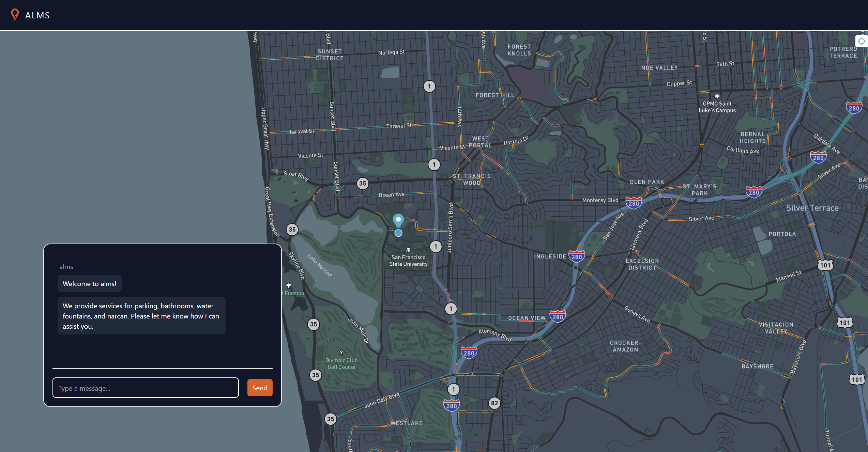This screenshot has width=868, height=452.
Task: Click the alms chat header label
Action: pyautogui.click(x=66, y=267)
